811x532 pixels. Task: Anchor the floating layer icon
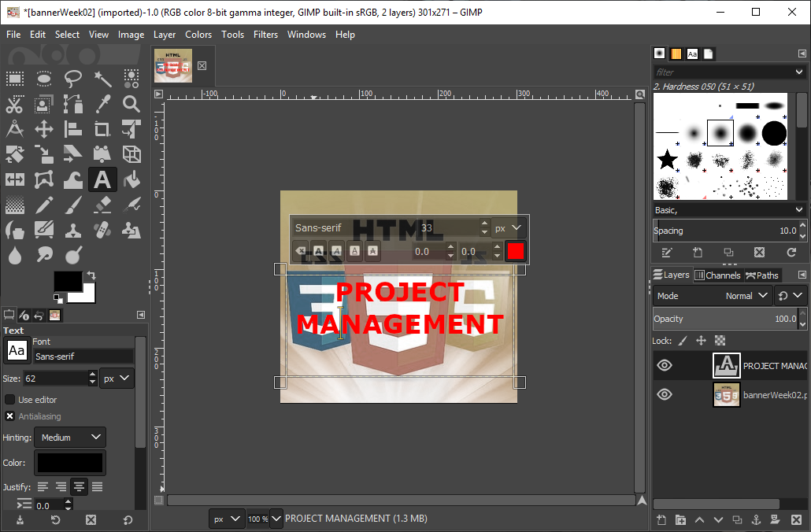[x=756, y=519]
